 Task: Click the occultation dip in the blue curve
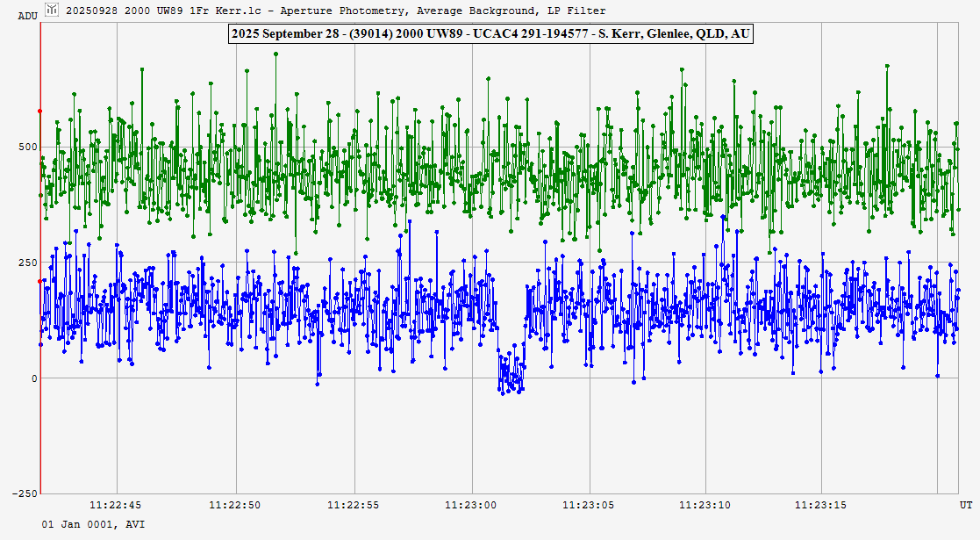(511, 373)
